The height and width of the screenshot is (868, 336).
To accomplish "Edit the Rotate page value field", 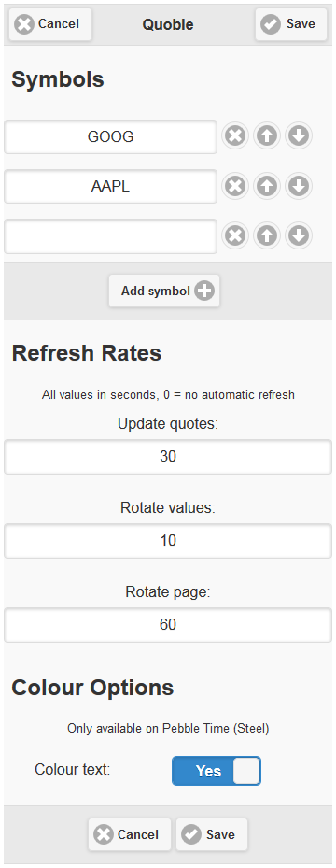I will pyautogui.click(x=168, y=625).
